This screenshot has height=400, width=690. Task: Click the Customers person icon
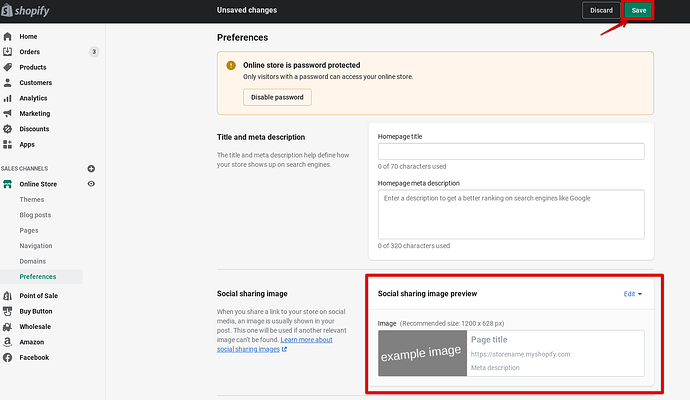coord(8,83)
